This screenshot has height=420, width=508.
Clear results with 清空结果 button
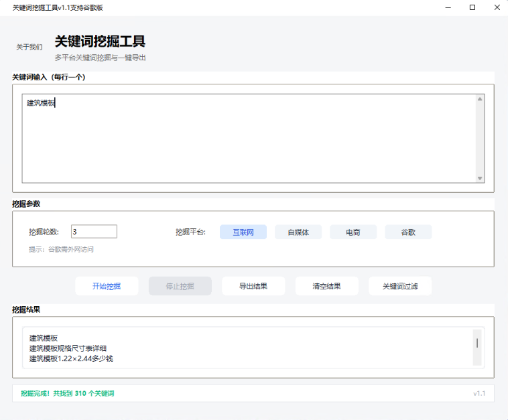coord(326,286)
